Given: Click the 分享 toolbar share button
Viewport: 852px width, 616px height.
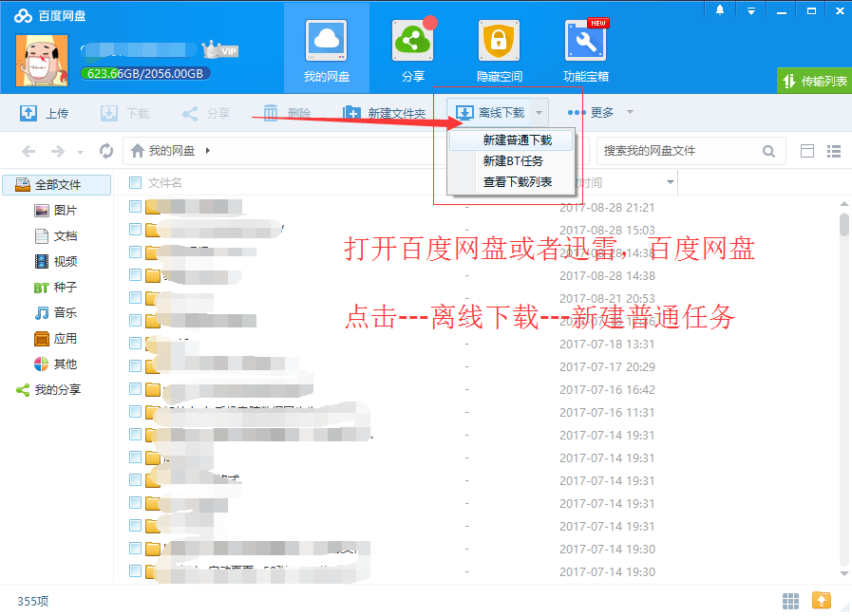Looking at the screenshot, I should 206,113.
